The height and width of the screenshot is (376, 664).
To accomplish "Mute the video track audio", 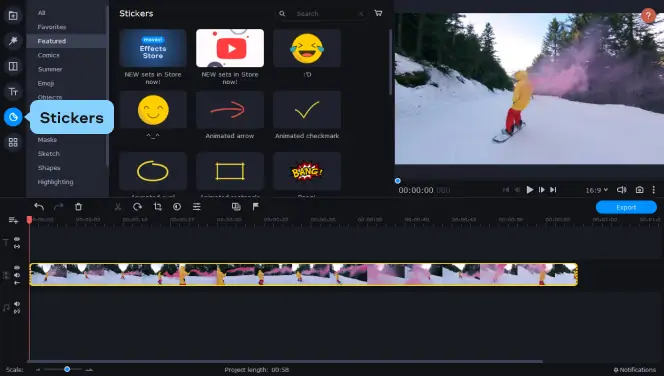I will point(17,275).
